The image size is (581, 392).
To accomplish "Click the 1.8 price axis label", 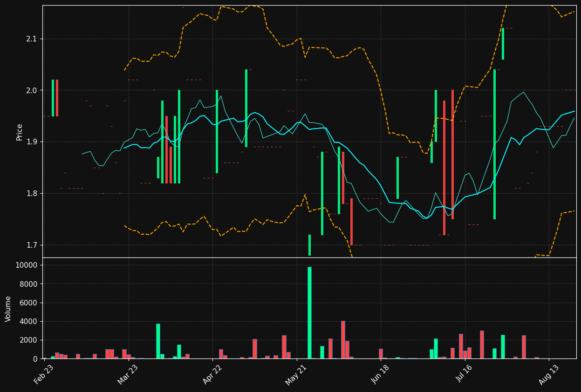I will 32,194.
